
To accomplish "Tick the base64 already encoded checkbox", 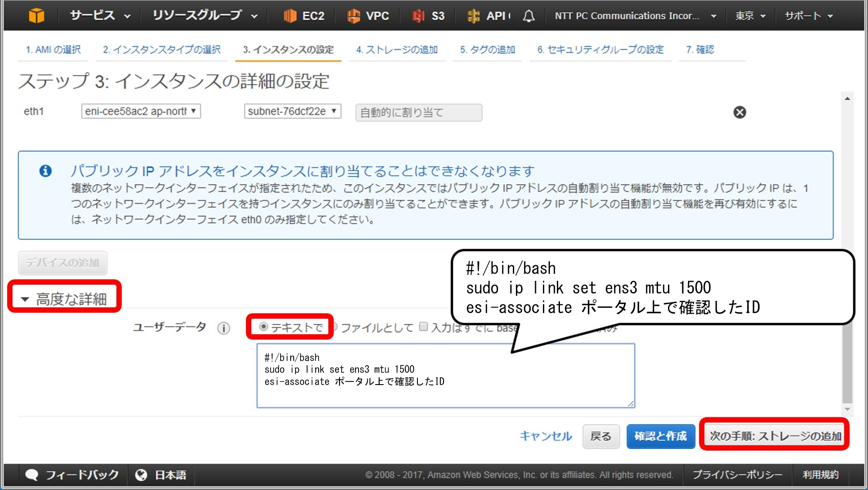I will pos(423,327).
